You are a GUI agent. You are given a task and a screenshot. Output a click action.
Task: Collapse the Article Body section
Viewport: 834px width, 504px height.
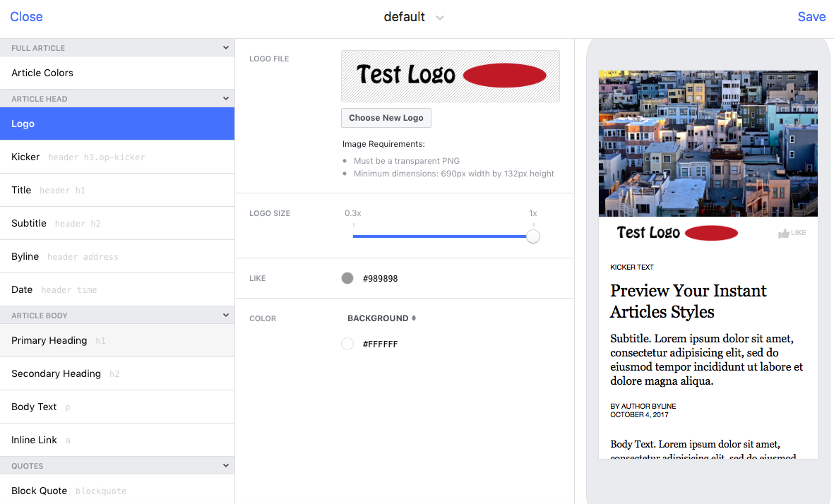226,316
